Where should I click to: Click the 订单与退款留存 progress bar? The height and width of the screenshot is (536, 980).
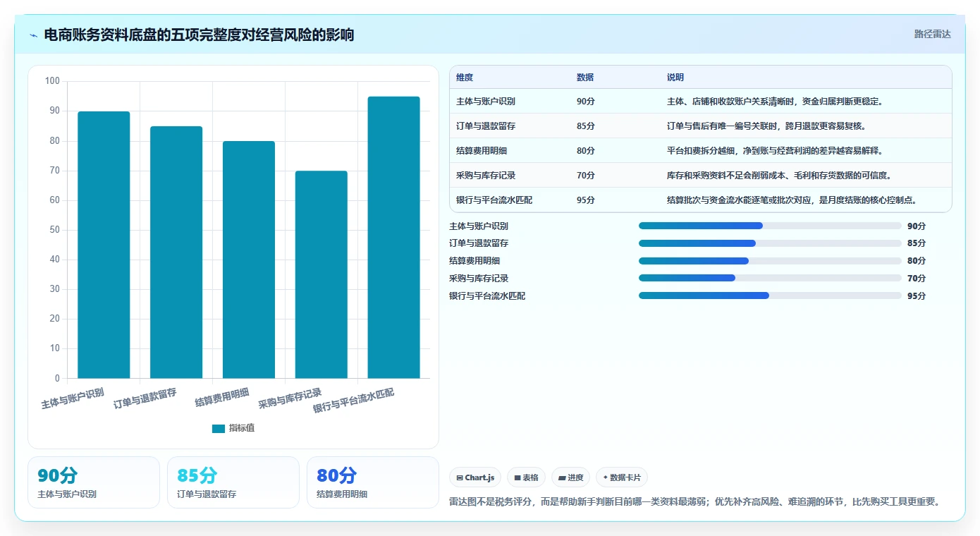[770, 243]
